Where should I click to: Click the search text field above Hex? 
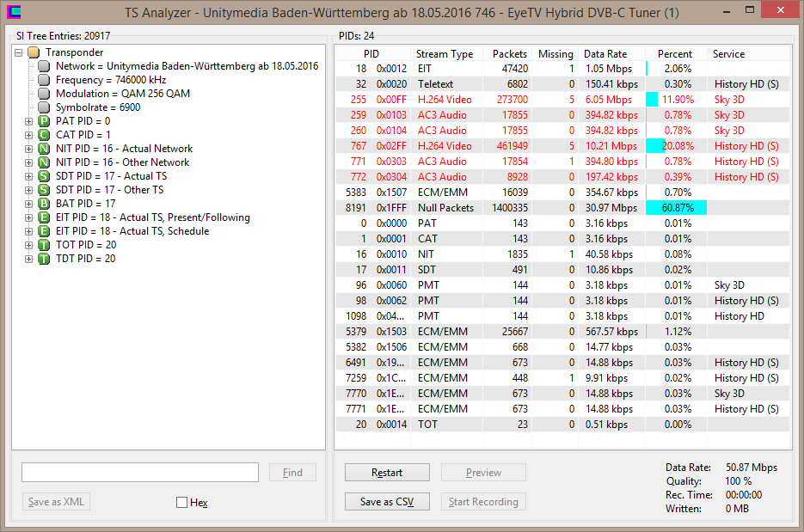(140, 473)
